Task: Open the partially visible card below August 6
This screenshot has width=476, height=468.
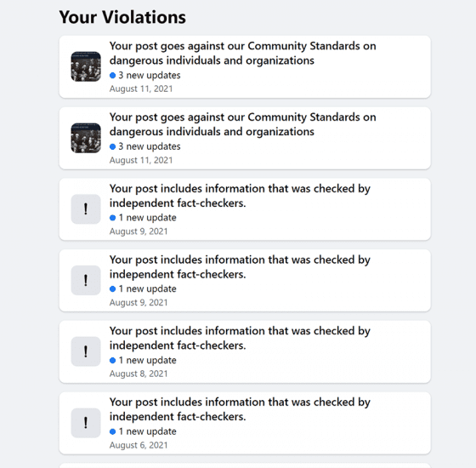Action: (x=245, y=465)
